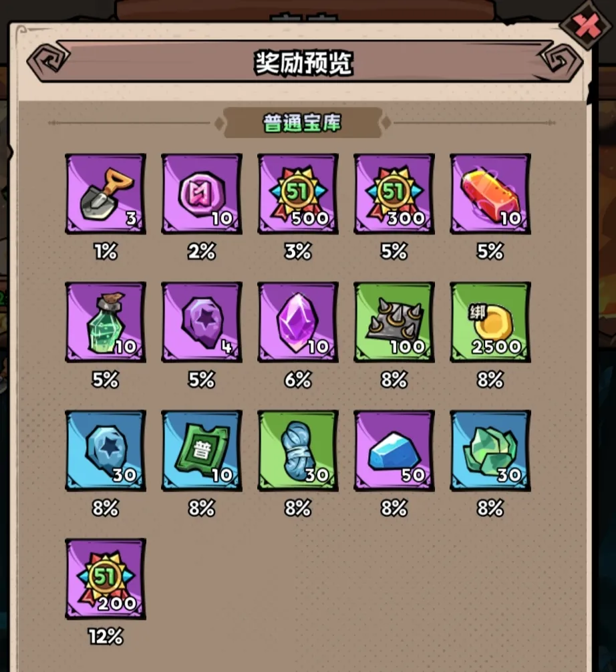Tap the 200 medal reward with 12%
Viewport: 616px width, 672px height.
point(106,579)
